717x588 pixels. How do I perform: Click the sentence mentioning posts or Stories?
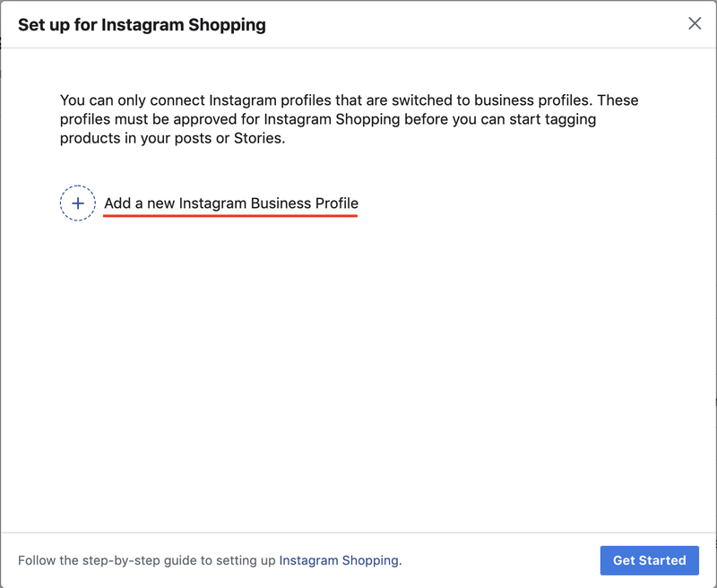click(172, 139)
